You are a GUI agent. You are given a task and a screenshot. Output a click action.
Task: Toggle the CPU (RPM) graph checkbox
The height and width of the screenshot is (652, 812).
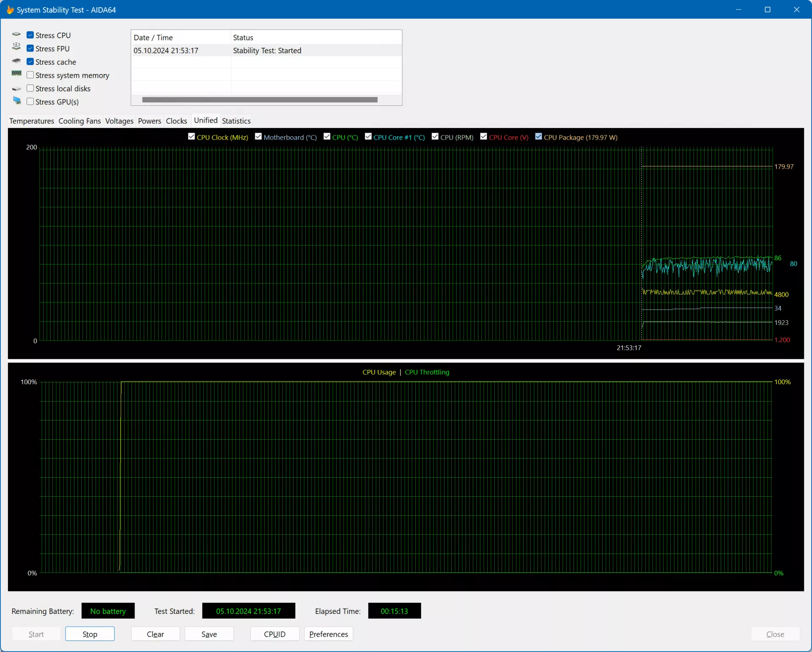pyautogui.click(x=435, y=136)
